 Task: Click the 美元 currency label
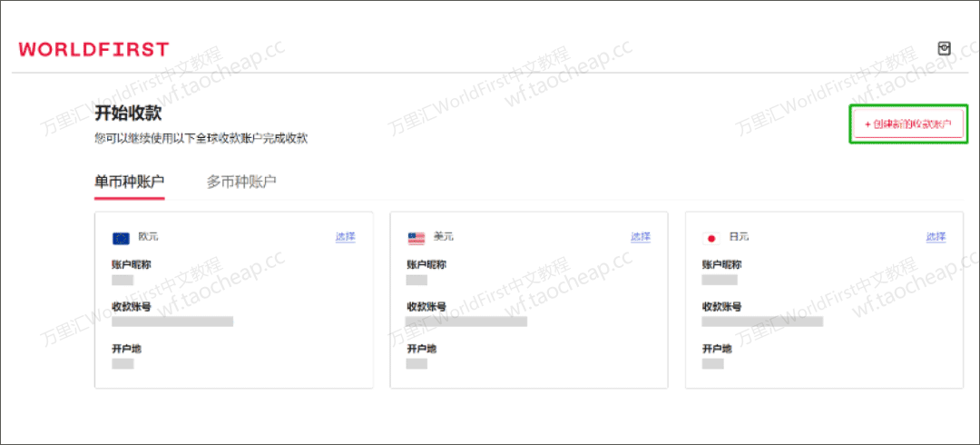[x=444, y=237]
